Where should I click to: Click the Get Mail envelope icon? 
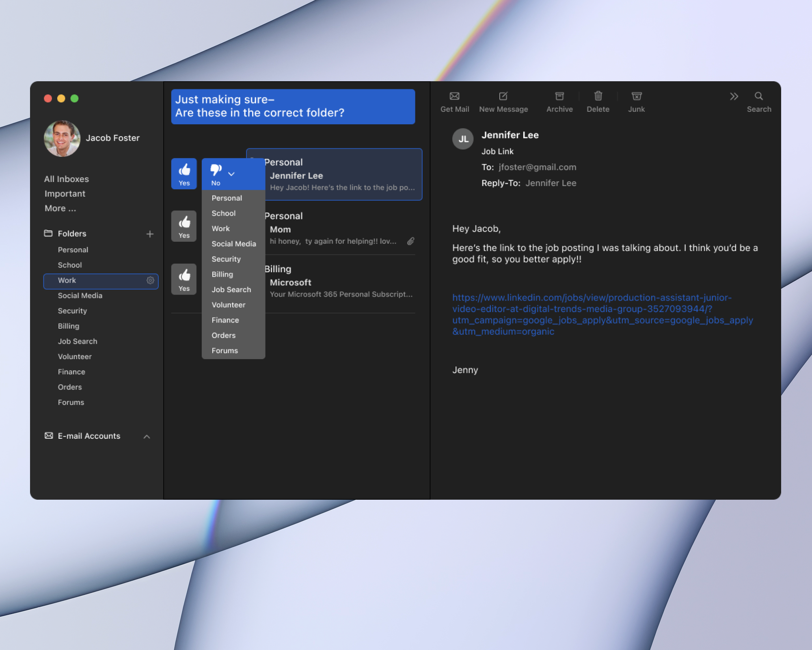pos(454,96)
